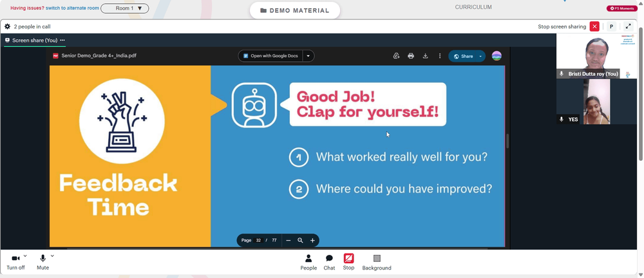Stop screen sharing from bottom toolbar

(x=348, y=261)
